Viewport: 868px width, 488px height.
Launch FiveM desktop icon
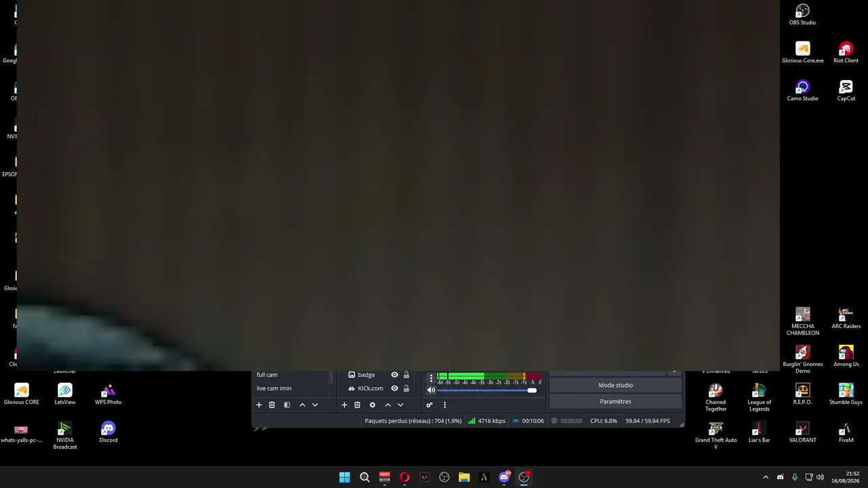[846, 432]
